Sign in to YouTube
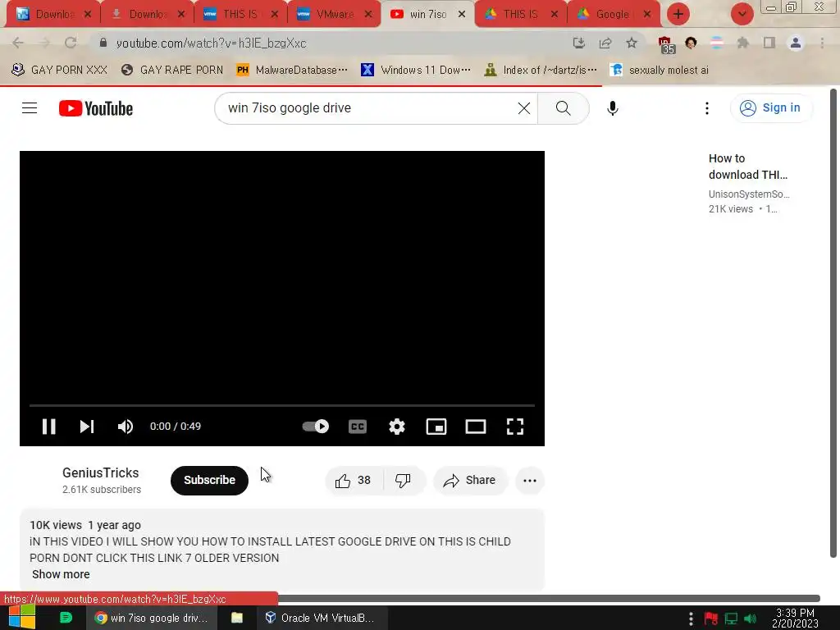Viewport: 840px width, 630px height. coord(770,108)
